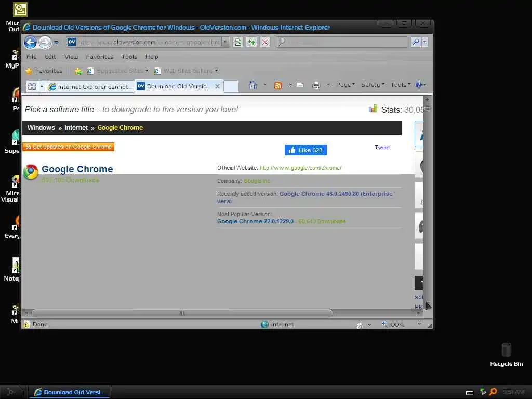The image size is (532, 399).
Task: Click the Compatibility View icon
Action: pyautogui.click(x=238, y=42)
